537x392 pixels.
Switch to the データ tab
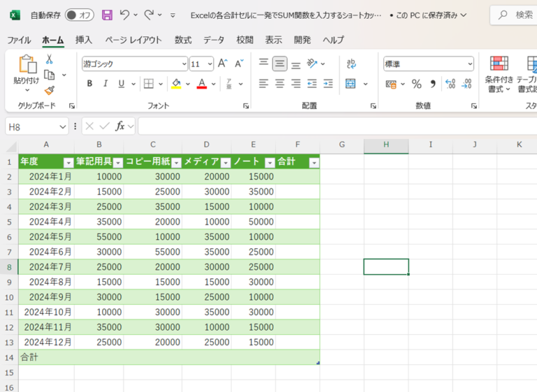214,40
